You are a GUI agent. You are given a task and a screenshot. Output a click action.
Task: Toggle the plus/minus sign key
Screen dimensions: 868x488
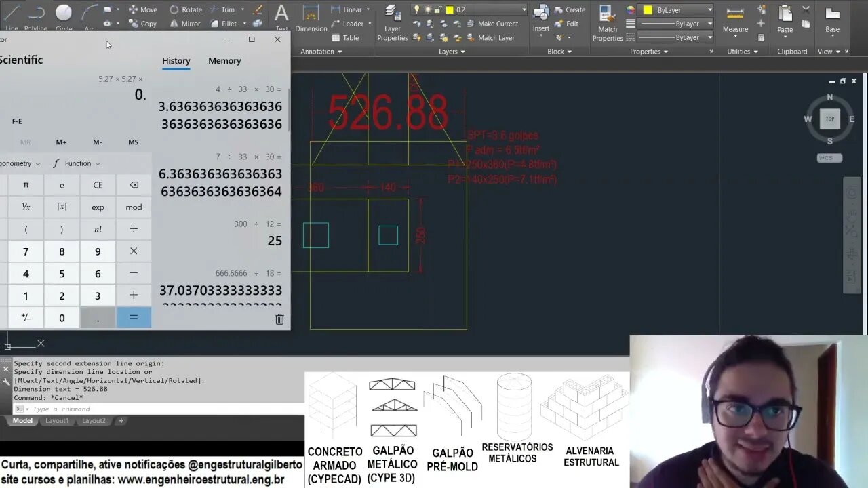(x=26, y=318)
